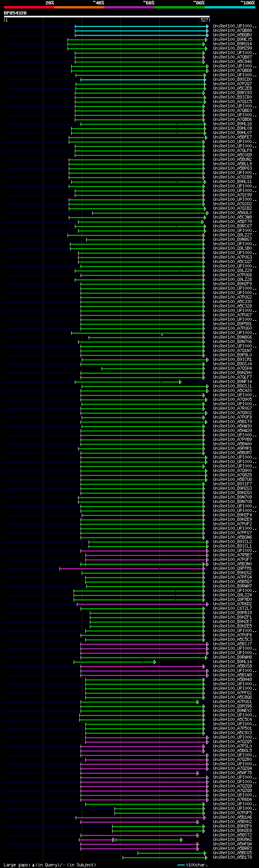
Task: Click the orange ~40% identity legend segment
Action: (x=79, y=7)
